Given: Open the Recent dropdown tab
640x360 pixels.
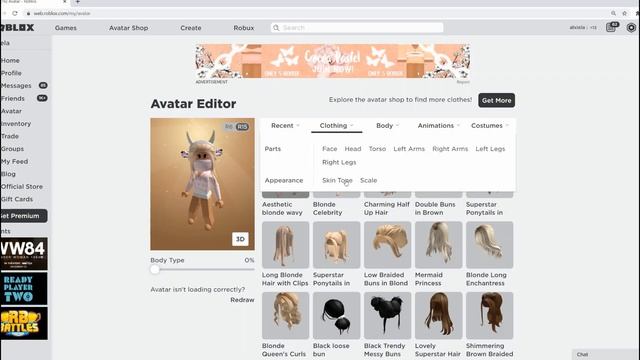Looking at the screenshot, I should 285,126.
